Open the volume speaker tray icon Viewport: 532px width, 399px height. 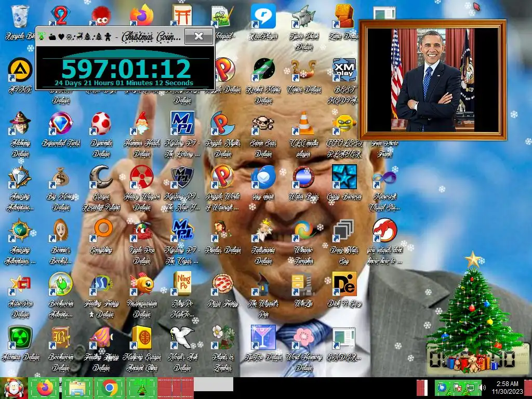[482, 388]
